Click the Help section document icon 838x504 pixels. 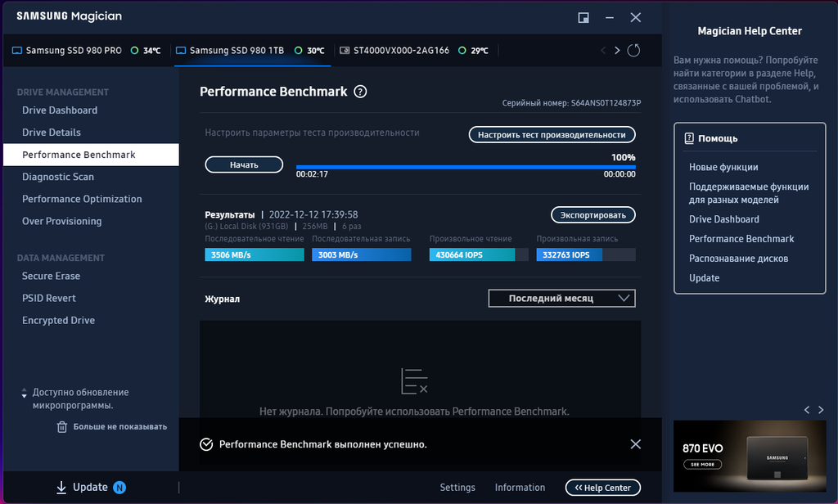tap(689, 138)
